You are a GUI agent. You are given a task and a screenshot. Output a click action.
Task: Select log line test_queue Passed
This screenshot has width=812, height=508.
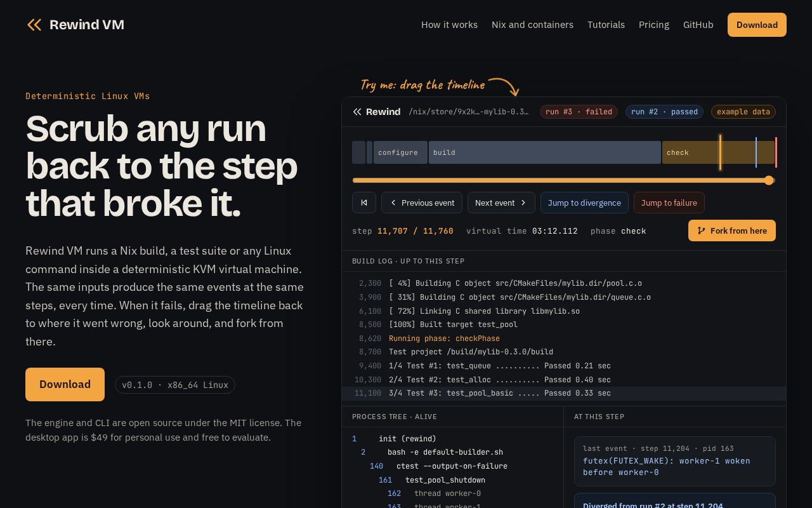click(x=564, y=366)
